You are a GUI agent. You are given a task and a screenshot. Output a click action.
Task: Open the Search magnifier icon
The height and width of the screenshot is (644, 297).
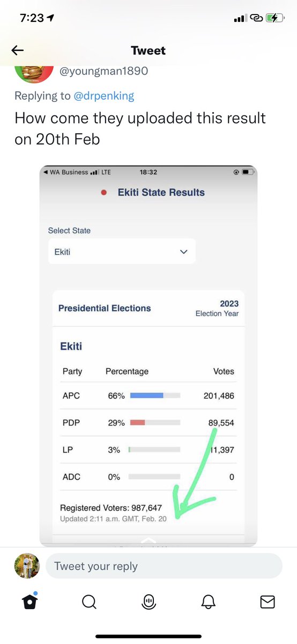89,603
